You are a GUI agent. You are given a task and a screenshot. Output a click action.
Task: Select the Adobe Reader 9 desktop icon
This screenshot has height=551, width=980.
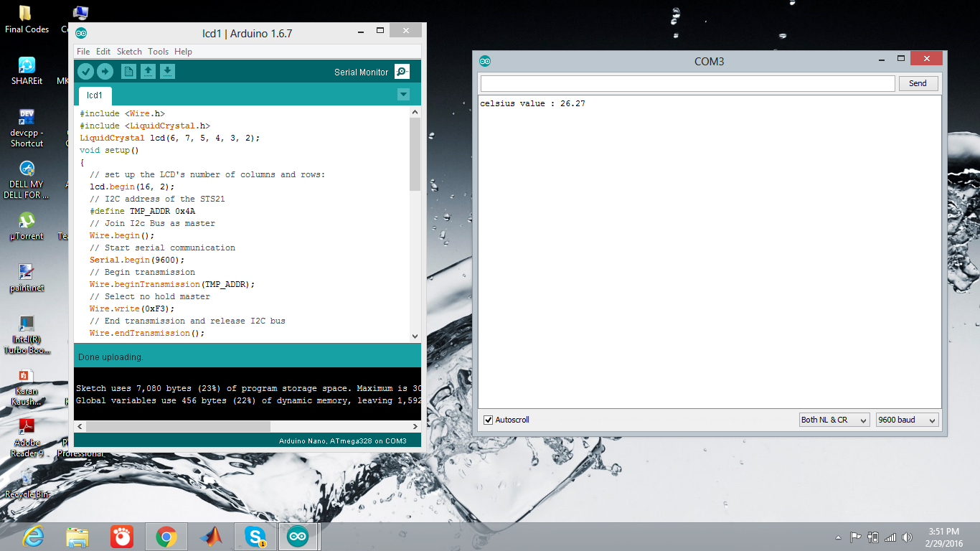[27, 438]
